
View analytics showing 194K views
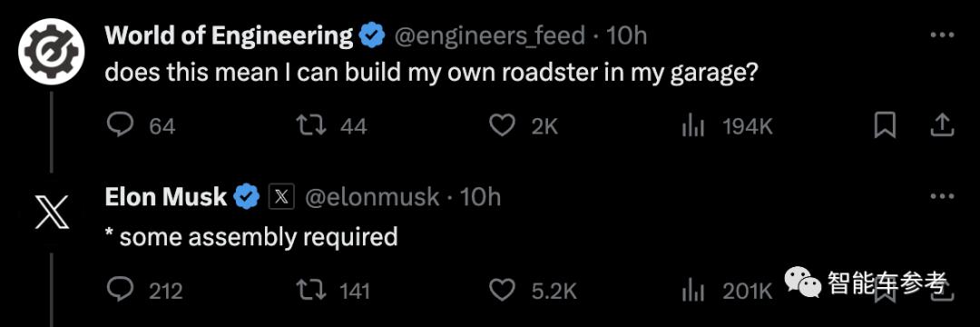coord(727,127)
